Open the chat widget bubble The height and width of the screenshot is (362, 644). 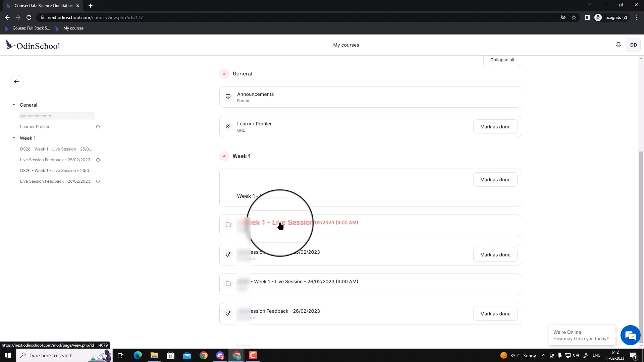click(x=630, y=335)
